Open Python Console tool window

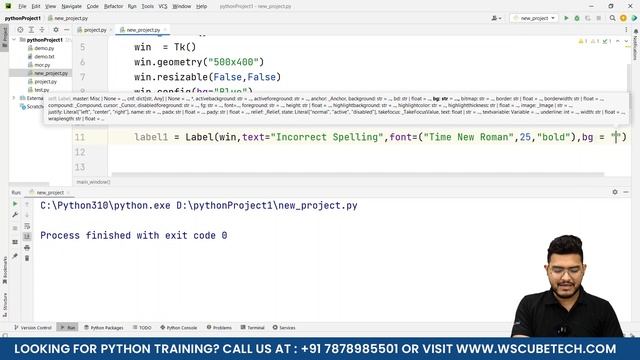[178, 327]
